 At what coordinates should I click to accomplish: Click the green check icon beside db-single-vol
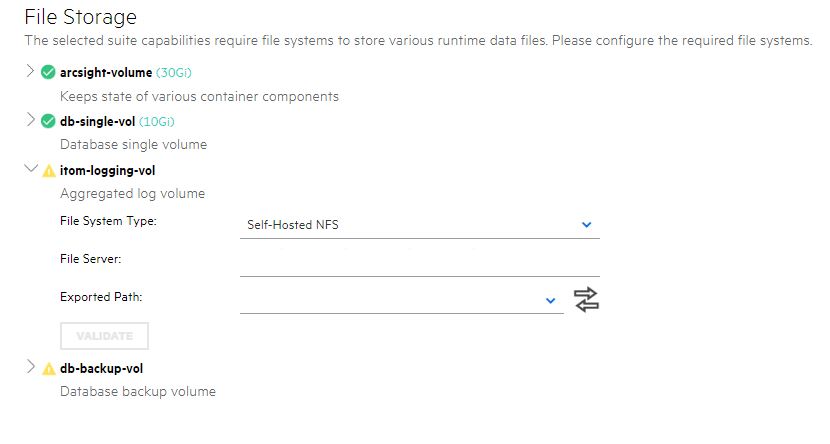pos(48,121)
